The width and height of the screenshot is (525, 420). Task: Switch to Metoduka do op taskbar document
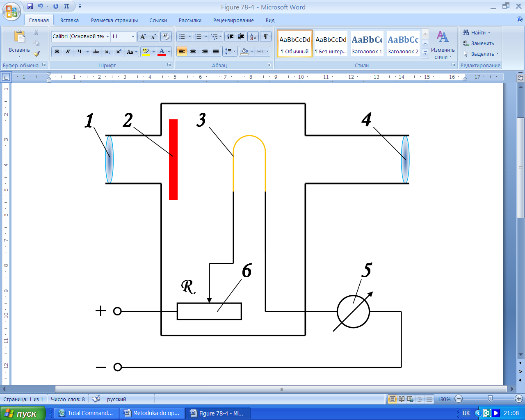pyautogui.click(x=151, y=413)
